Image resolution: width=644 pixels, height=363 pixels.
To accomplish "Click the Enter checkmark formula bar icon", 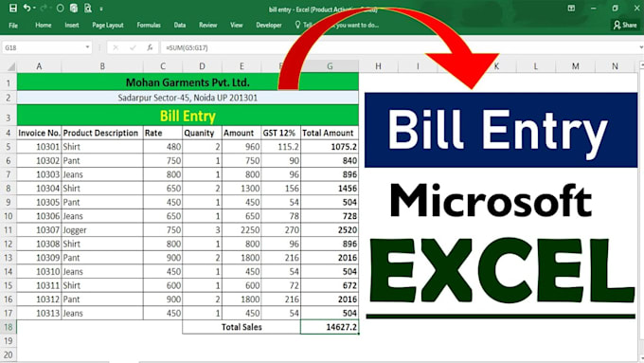I will point(133,47).
